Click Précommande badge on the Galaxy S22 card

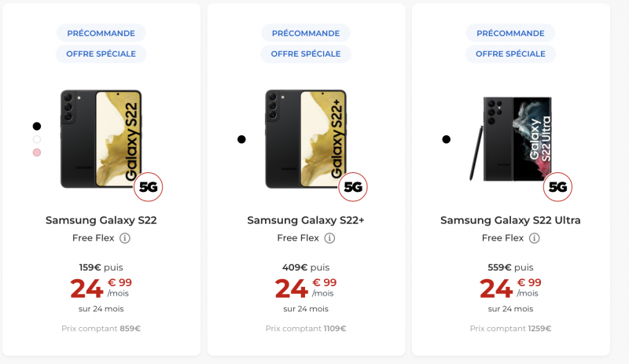click(x=101, y=33)
